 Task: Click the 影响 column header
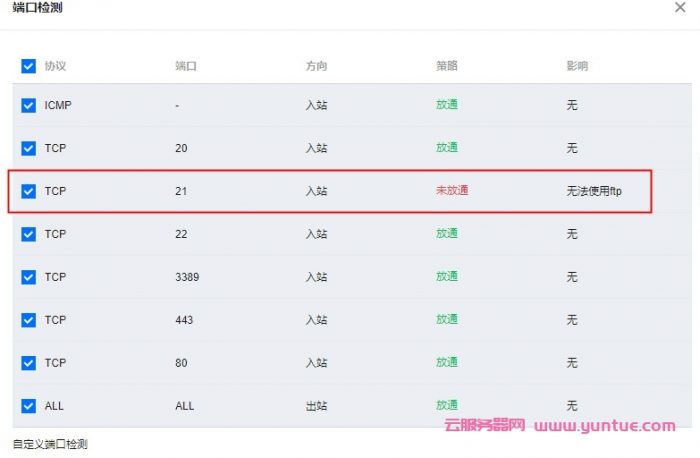click(577, 66)
